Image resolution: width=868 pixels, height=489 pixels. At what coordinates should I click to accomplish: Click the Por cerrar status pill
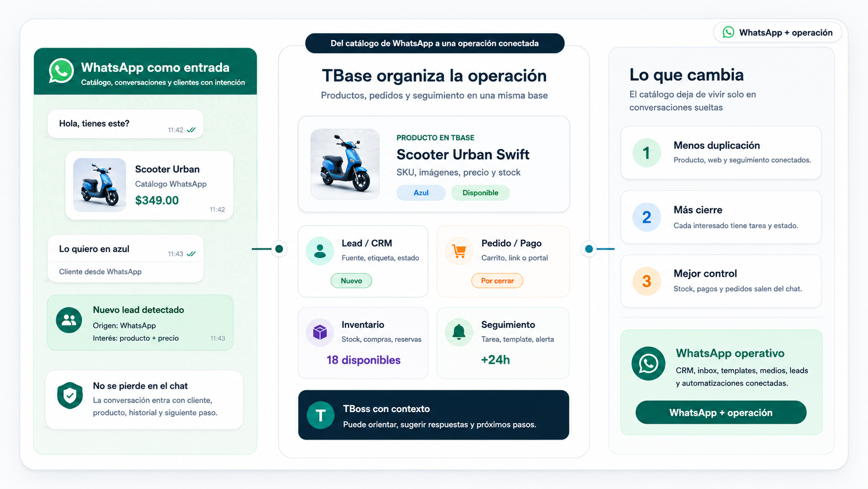[x=497, y=281]
